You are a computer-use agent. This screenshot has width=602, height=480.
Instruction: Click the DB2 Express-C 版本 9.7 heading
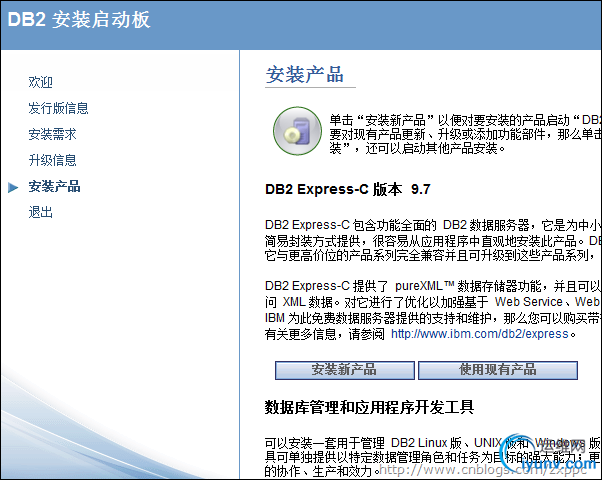click(347, 189)
